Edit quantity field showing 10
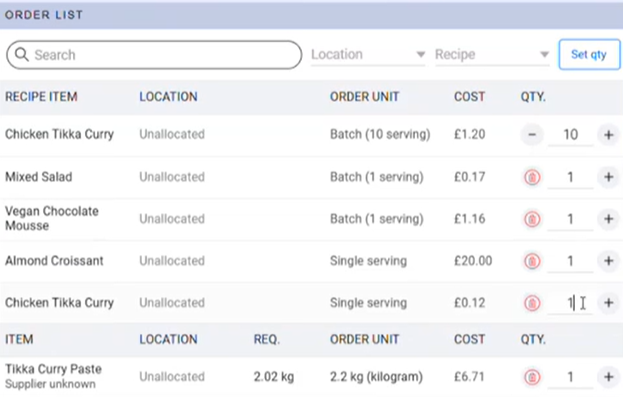 click(571, 135)
